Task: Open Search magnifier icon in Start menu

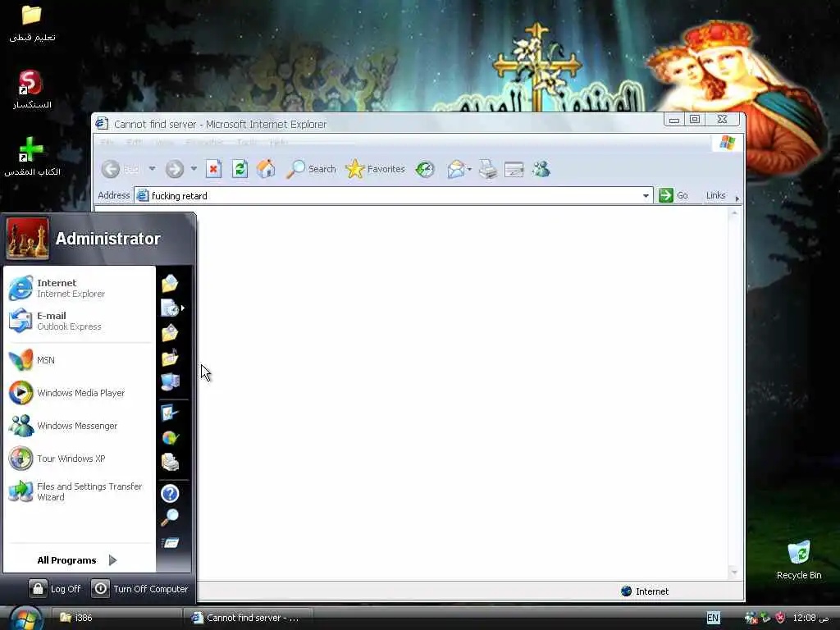Action: 170,518
